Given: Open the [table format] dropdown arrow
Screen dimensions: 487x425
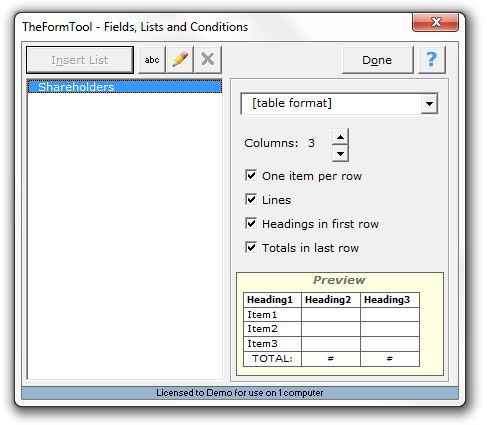Looking at the screenshot, I should pyautogui.click(x=429, y=104).
